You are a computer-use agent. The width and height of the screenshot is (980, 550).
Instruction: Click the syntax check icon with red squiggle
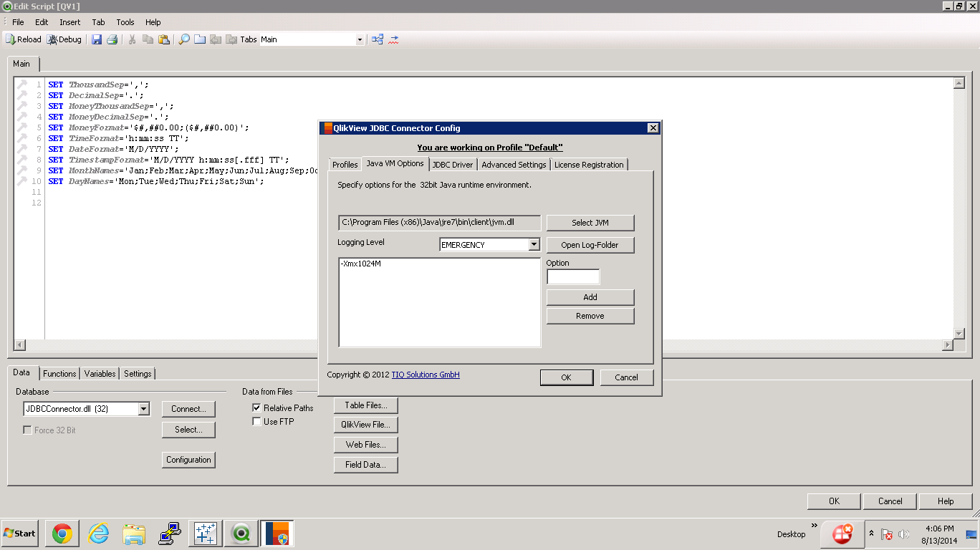click(x=393, y=39)
